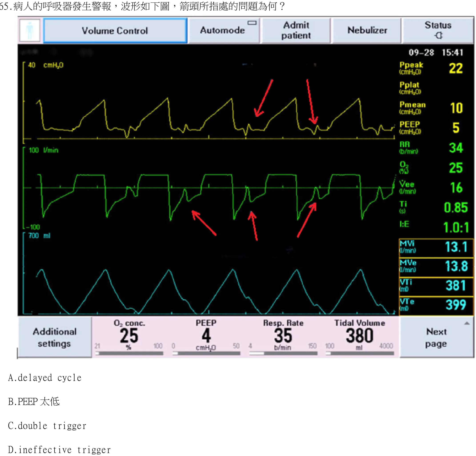Viewport: 476px width, 456px height.
Task: Select the Resp. Rate 35 b/min setting
Action: [x=283, y=337]
